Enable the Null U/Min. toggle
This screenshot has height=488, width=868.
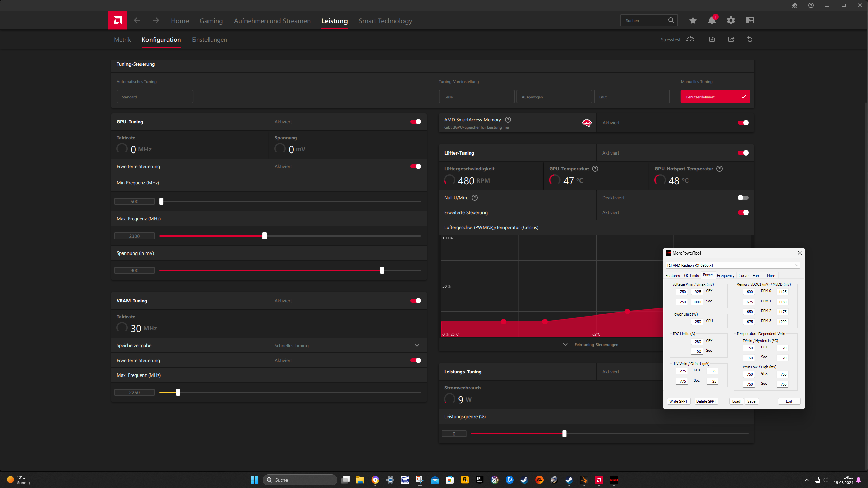(743, 198)
